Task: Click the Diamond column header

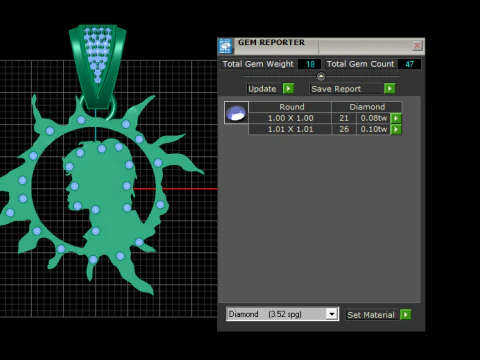Action: [367, 107]
